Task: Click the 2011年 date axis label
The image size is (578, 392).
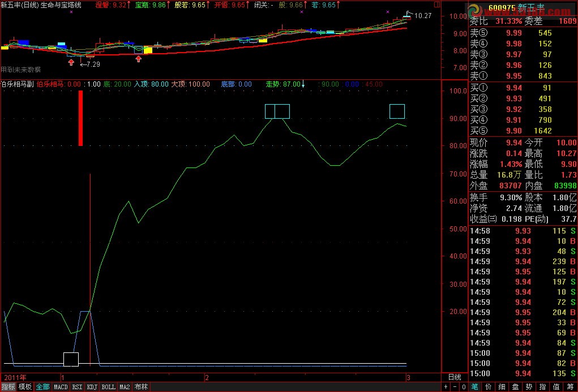Action: (x=15, y=378)
